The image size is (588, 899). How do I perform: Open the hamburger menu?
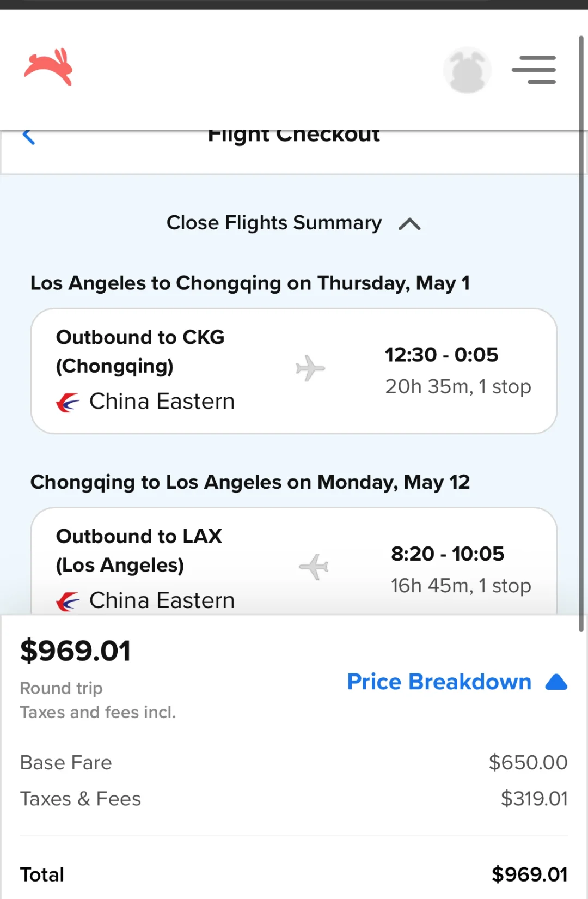point(534,70)
